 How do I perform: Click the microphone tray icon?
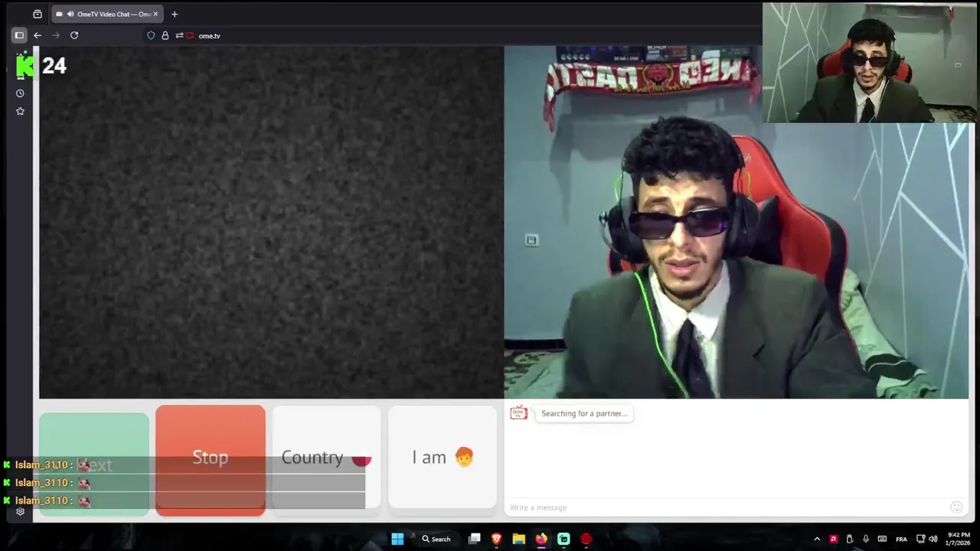point(866,539)
